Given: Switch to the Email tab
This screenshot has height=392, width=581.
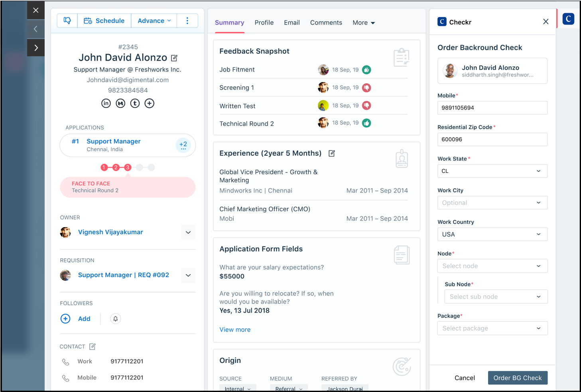Looking at the screenshot, I should [x=292, y=23].
